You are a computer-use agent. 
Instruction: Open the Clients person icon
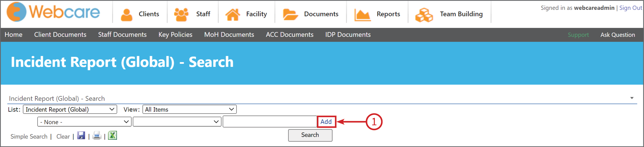pos(127,15)
